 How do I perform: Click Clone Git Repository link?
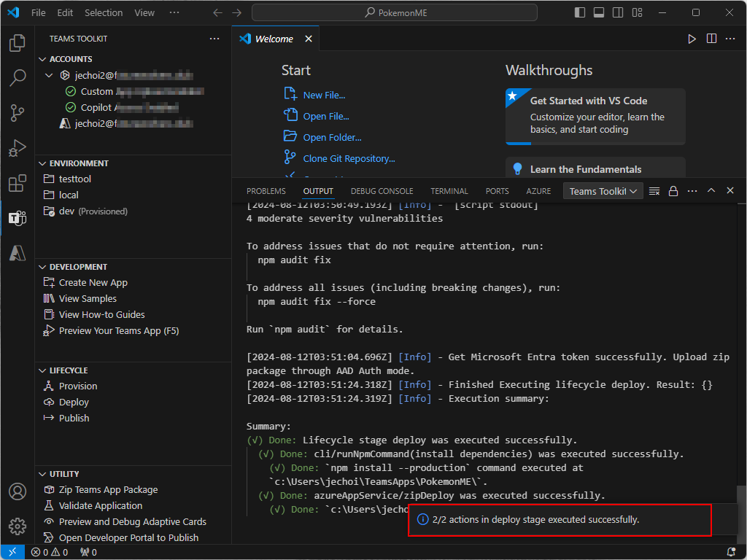click(x=349, y=158)
